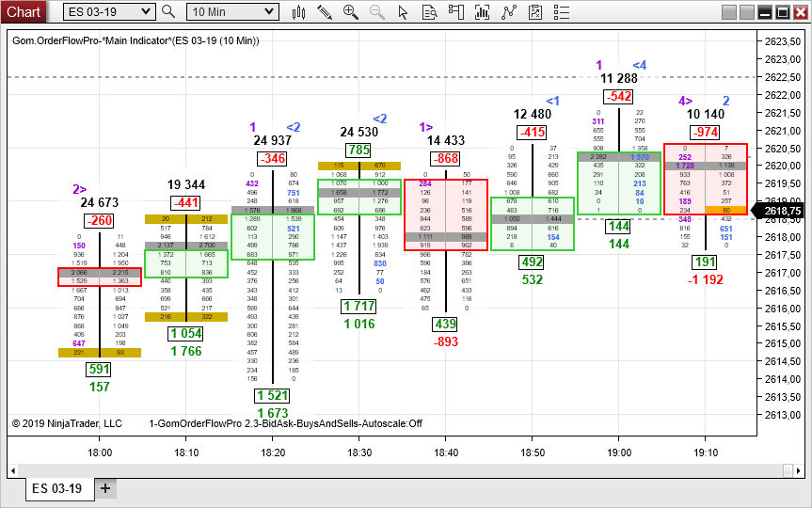
Task: Click the instrument search magnifier icon
Action: click(x=168, y=11)
